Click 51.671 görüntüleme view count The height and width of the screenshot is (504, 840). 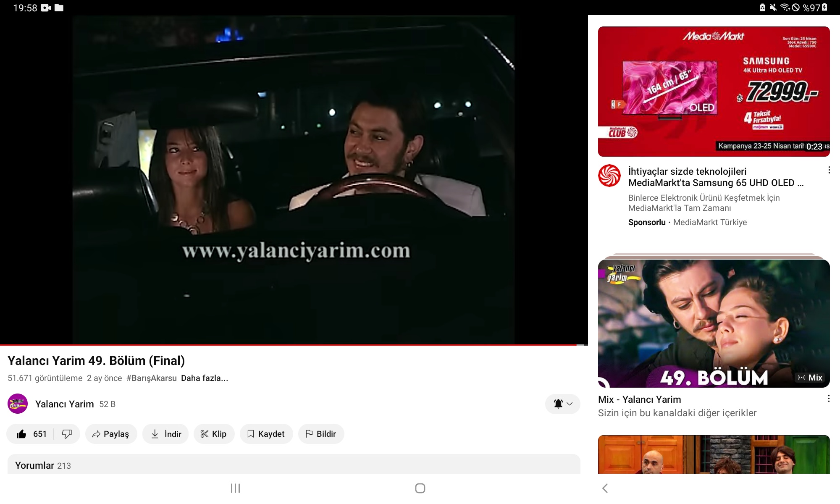click(45, 378)
